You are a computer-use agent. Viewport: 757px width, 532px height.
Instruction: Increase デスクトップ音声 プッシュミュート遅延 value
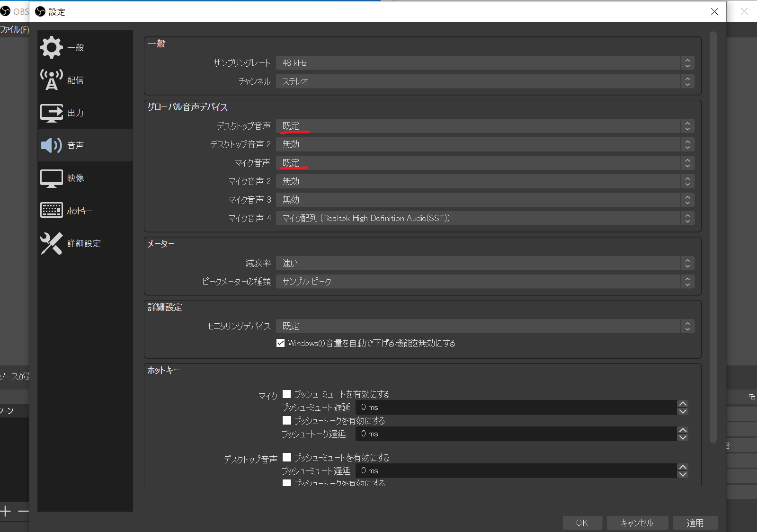tap(682, 467)
